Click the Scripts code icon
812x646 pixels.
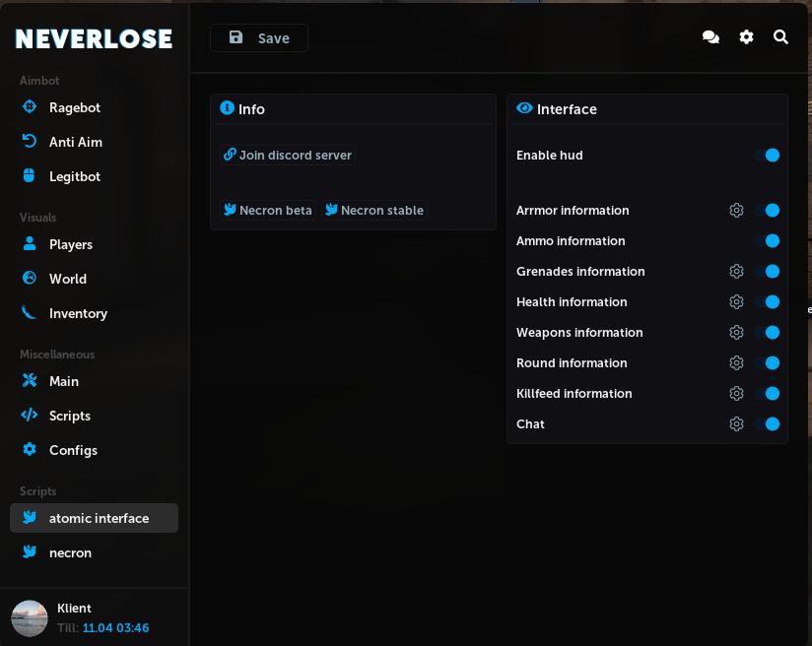pyautogui.click(x=30, y=416)
